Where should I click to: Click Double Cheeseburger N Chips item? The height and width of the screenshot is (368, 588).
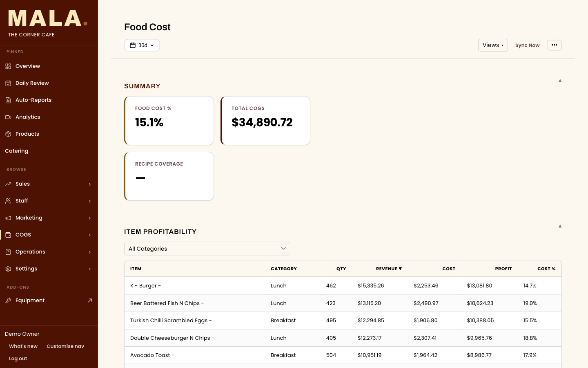(172, 338)
